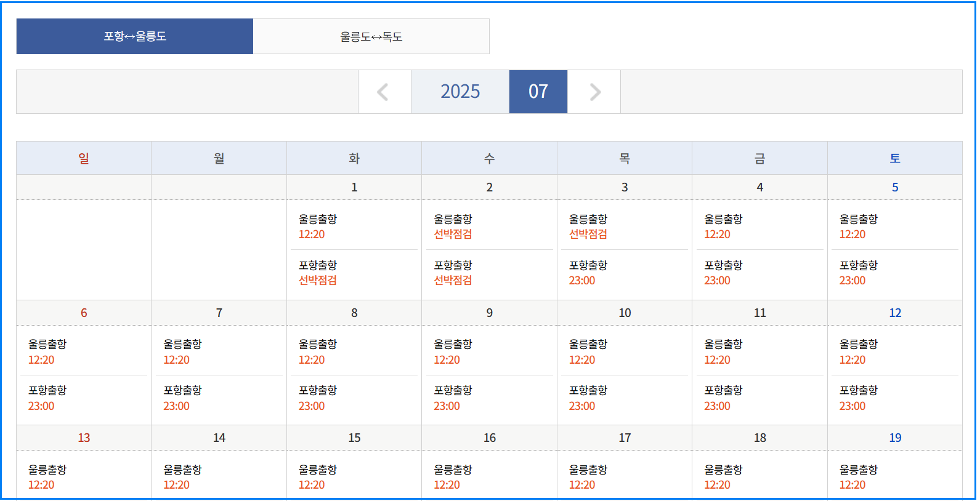Image resolution: width=980 pixels, height=501 pixels.
Task: Select date 3 in the calendar
Action: 625,187
